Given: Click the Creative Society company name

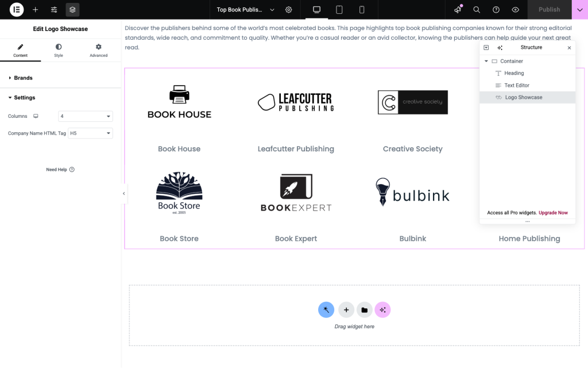Looking at the screenshot, I should 412,149.
